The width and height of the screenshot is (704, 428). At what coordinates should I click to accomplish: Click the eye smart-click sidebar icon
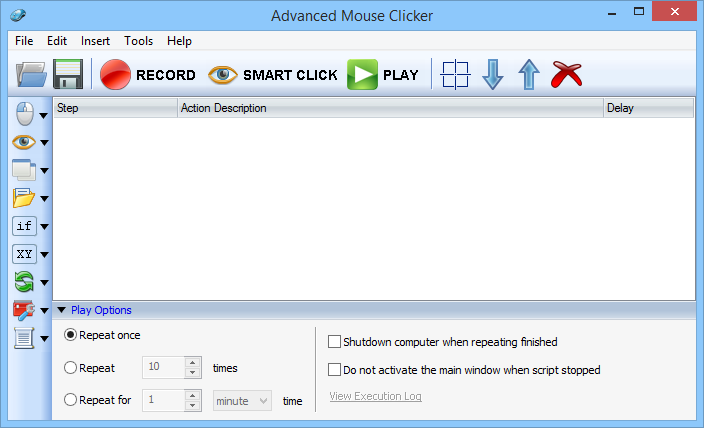click(x=24, y=142)
